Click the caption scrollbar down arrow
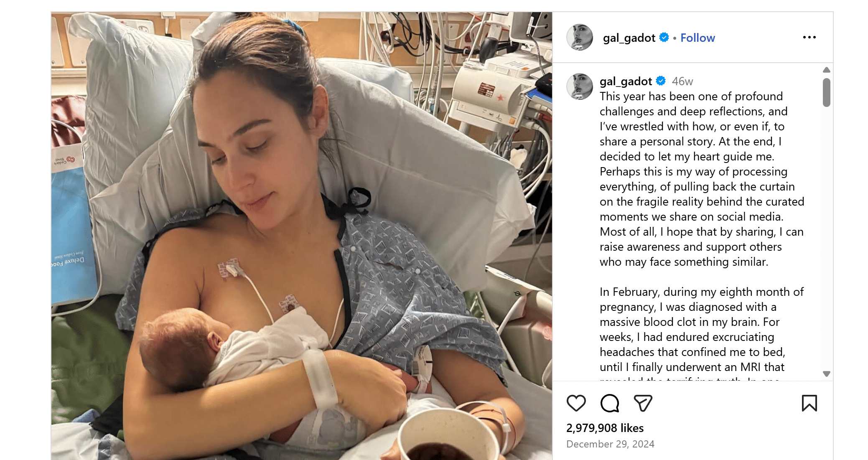Image resolution: width=868 pixels, height=460 pixels. point(826,374)
